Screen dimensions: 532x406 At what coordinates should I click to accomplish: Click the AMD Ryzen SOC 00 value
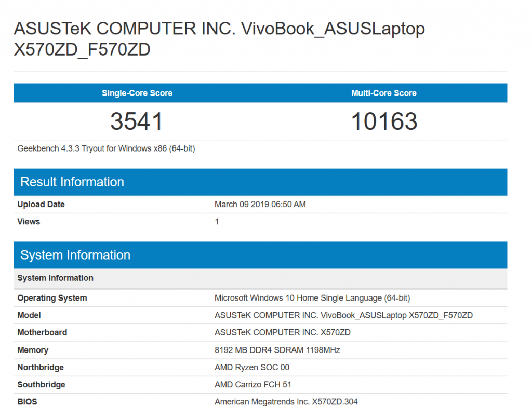(252, 368)
